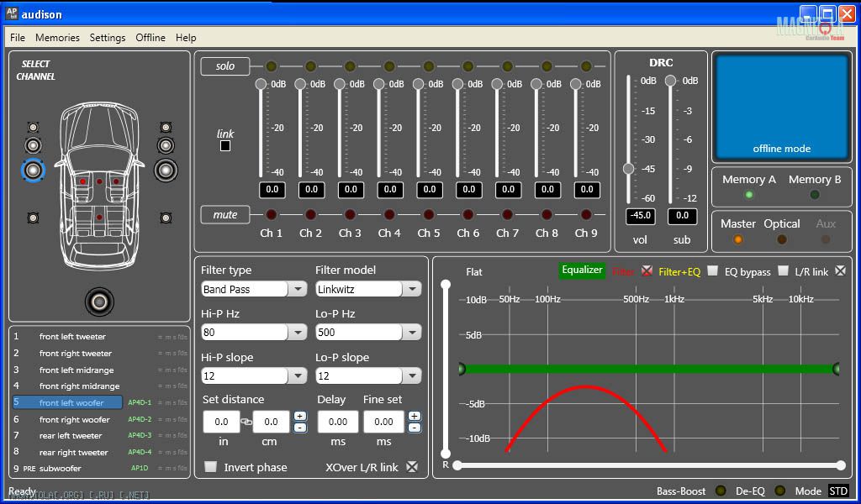Click the Ch 1 level slider handle
The height and width of the screenshot is (504, 861).
click(x=261, y=84)
